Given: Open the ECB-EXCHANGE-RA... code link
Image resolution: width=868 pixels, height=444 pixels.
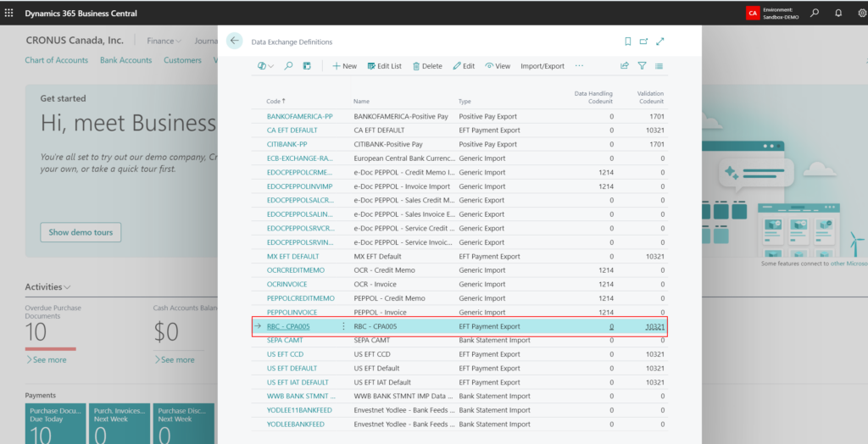Looking at the screenshot, I should pyautogui.click(x=299, y=158).
